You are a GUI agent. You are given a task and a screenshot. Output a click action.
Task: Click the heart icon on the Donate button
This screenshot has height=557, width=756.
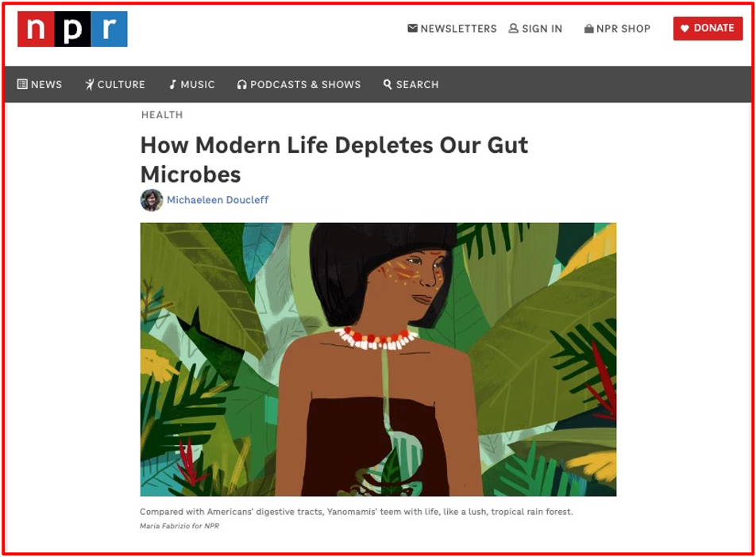pyautogui.click(x=685, y=29)
